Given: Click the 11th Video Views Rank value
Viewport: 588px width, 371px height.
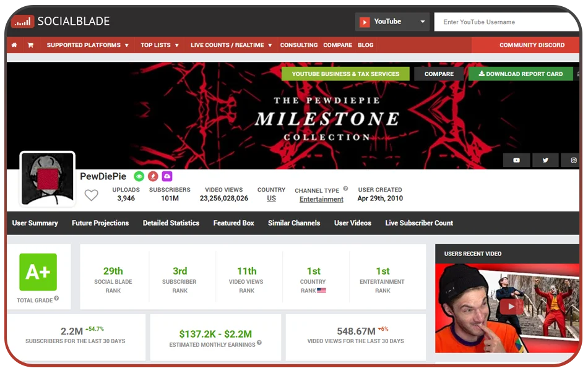Looking at the screenshot, I should click(247, 271).
